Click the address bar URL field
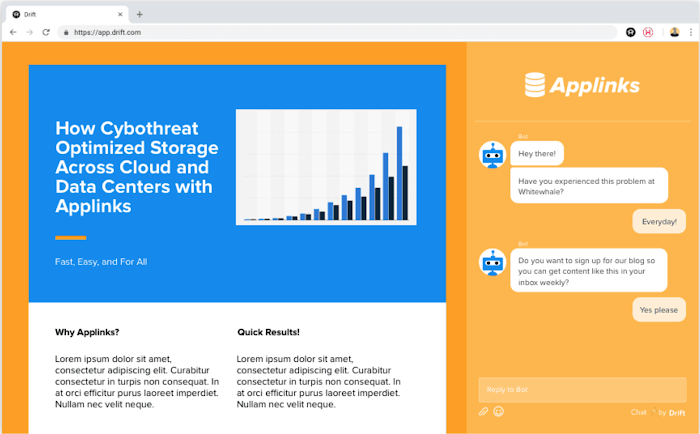 (x=337, y=32)
